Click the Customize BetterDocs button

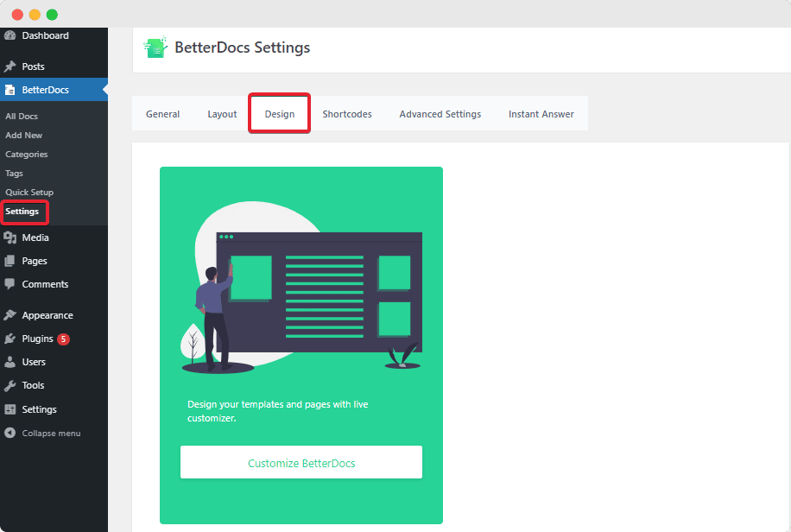click(301, 462)
